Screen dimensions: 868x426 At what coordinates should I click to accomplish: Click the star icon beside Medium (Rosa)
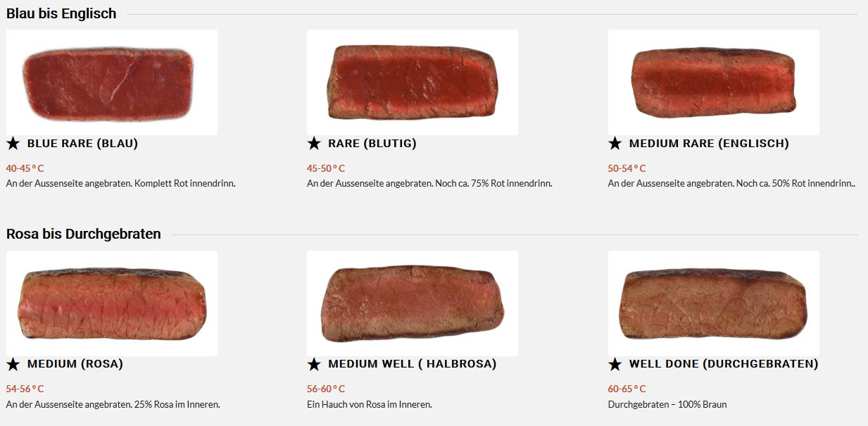(x=13, y=364)
